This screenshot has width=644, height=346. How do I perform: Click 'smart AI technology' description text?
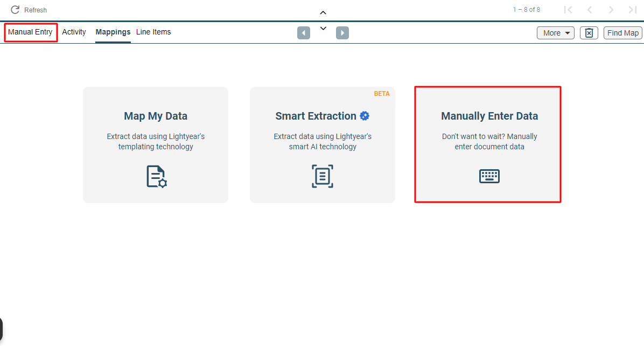323,147
